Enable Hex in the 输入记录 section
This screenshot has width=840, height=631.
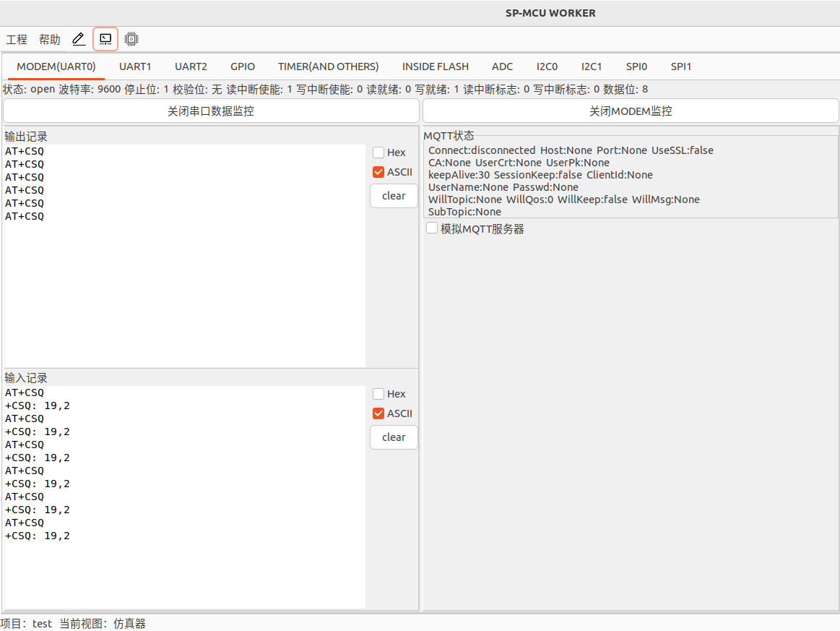coord(378,394)
